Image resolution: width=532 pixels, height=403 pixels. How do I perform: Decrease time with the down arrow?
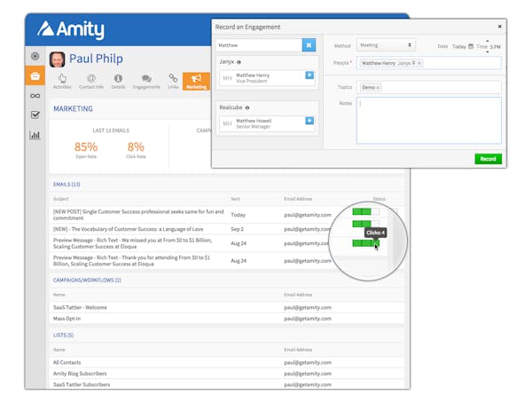488,51
